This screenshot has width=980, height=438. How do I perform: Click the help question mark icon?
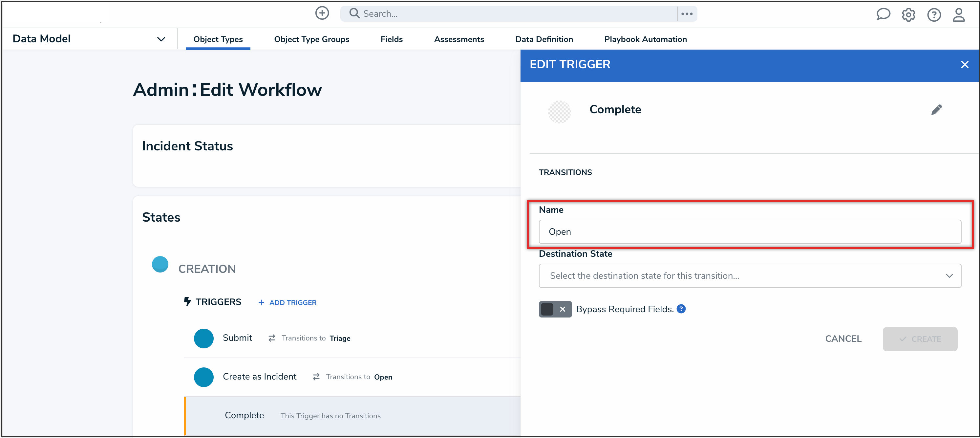[x=934, y=15]
